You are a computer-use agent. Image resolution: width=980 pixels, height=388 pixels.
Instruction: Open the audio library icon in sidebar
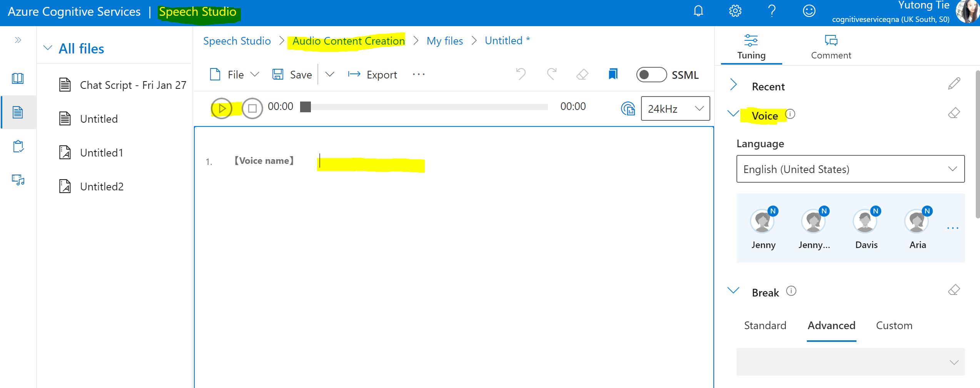18,180
